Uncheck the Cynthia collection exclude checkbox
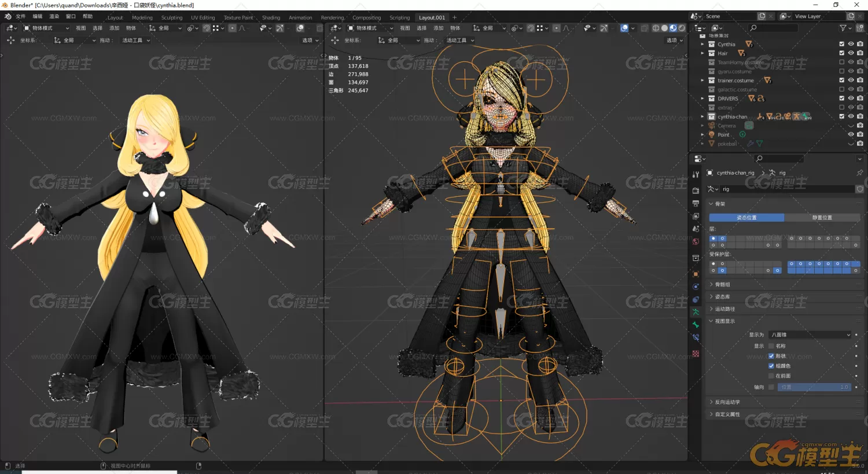This screenshot has width=868, height=474. point(842,44)
